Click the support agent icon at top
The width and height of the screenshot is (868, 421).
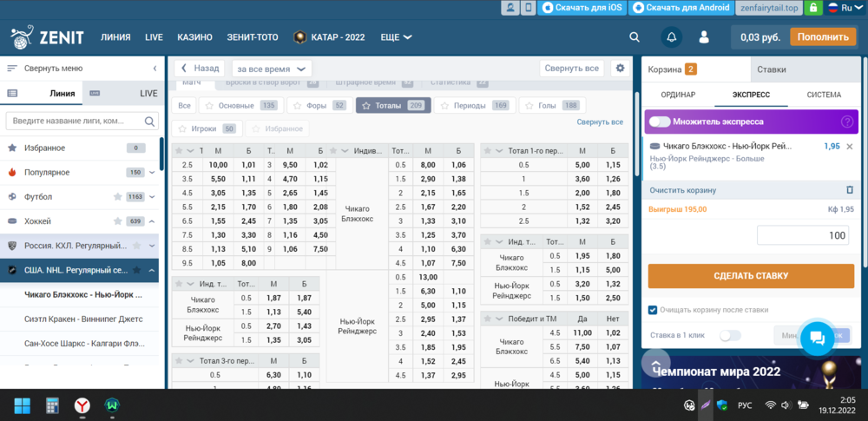point(510,8)
